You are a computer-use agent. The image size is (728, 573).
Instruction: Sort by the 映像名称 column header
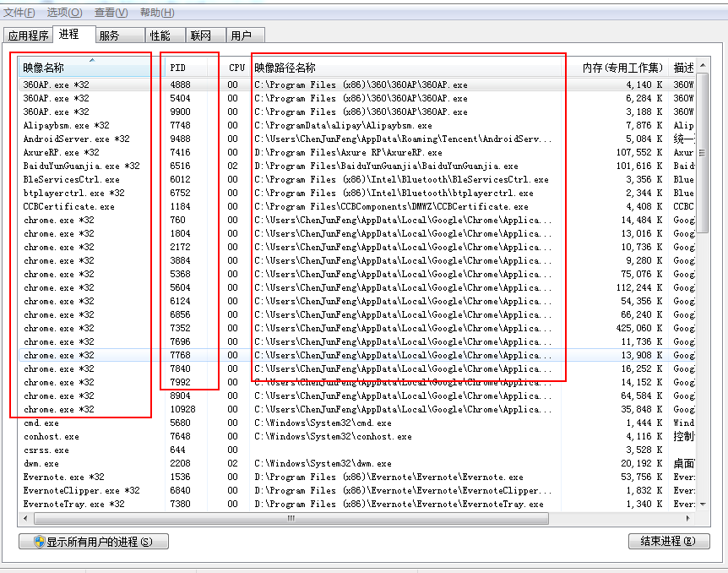(x=91, y=68)
